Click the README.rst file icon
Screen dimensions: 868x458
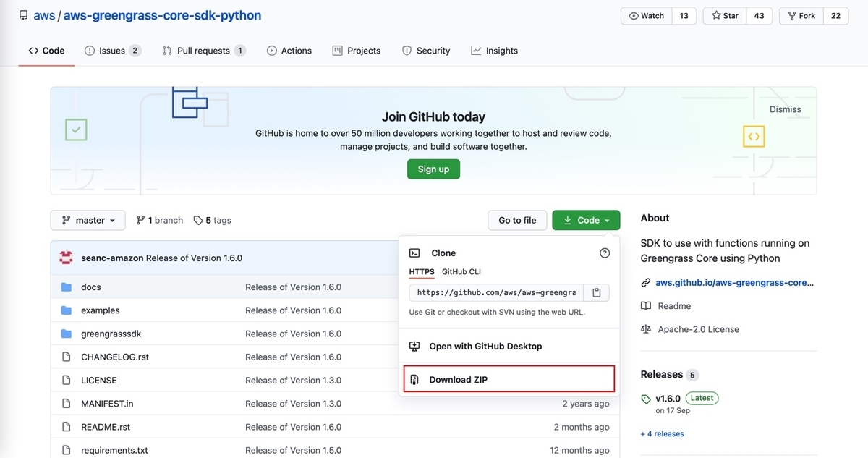[x=67, y=427]
